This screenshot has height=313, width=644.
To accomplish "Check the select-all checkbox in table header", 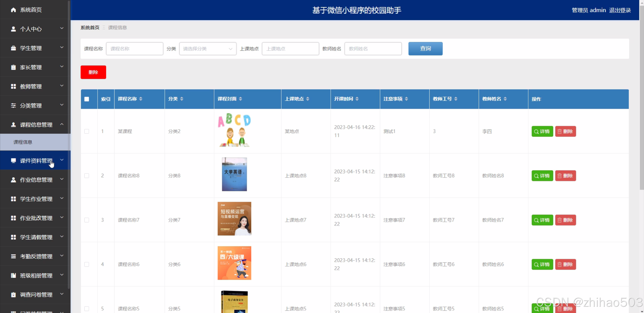I will pyautogui.click(x=87, y=99).
